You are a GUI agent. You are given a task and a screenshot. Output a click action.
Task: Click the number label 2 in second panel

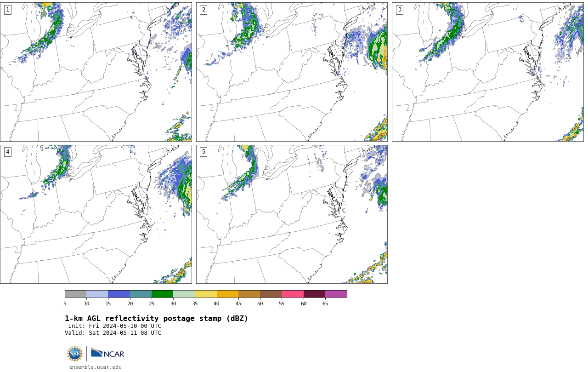tap(204, 10)
